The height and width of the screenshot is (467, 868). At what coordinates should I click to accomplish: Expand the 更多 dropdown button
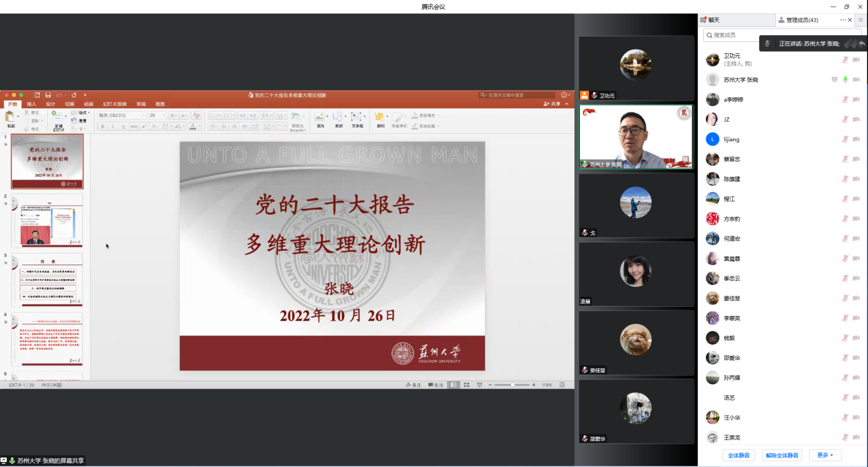pyautogui.click(x=825, y=455)
